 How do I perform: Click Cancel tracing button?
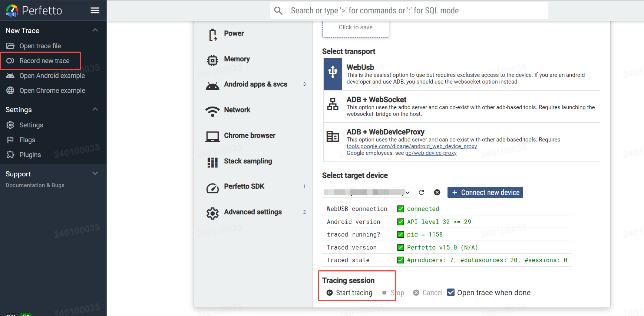[428, 293]
